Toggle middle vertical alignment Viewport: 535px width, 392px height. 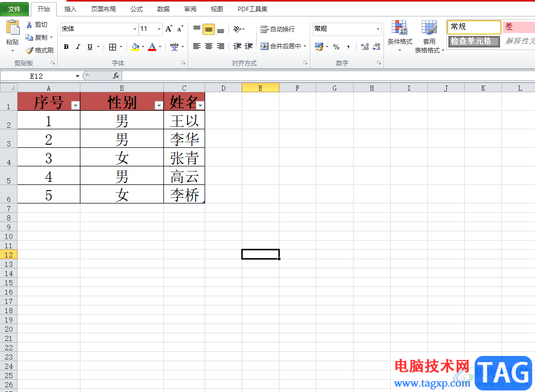click(209, 29)
